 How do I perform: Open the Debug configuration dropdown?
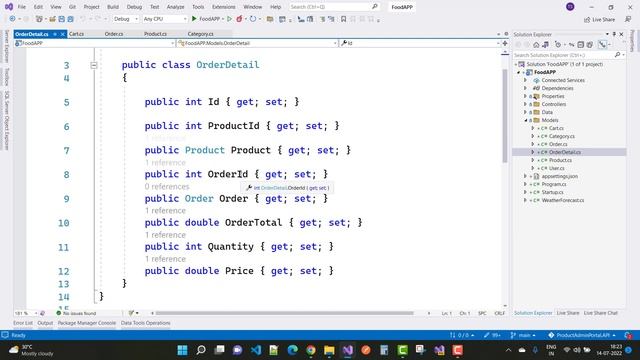click(126, 19)
